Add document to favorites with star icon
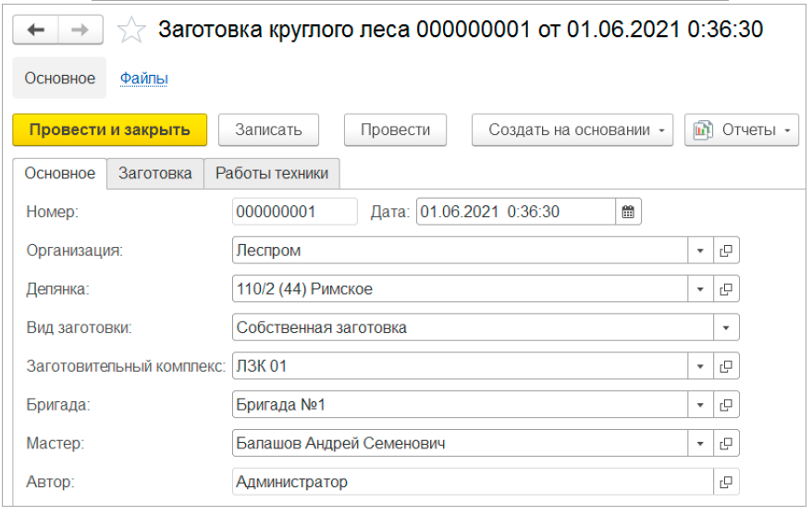This screenshot has width=812, height=515. click(132, 31)
